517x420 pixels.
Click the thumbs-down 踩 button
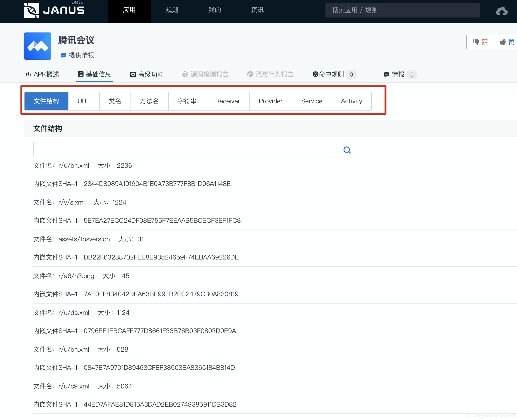[x=480, y=42]
